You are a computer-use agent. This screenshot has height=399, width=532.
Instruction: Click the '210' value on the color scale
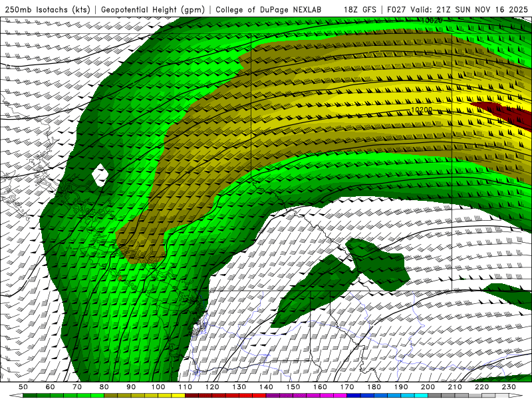point(455,387)
